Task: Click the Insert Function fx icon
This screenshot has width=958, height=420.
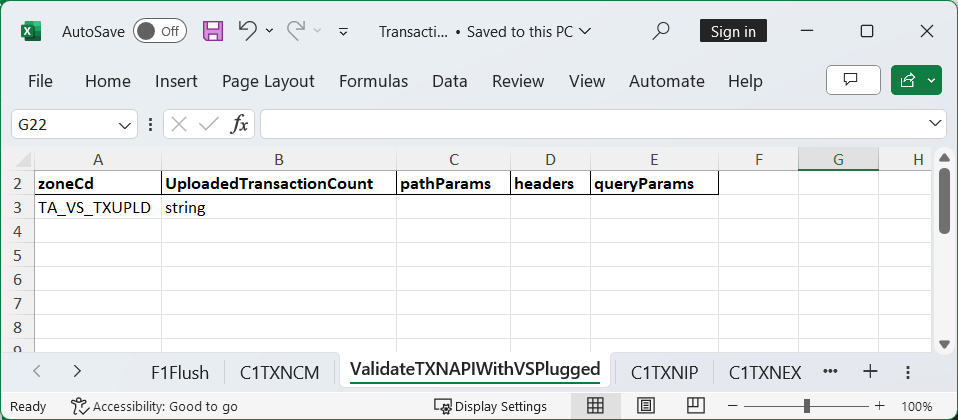Action: (x=240, y=125)
